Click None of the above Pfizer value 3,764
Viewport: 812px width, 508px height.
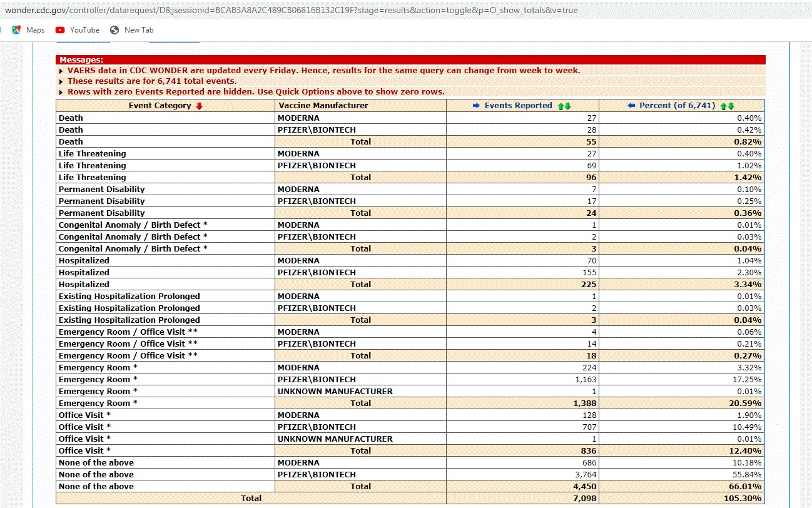point(586,474)
